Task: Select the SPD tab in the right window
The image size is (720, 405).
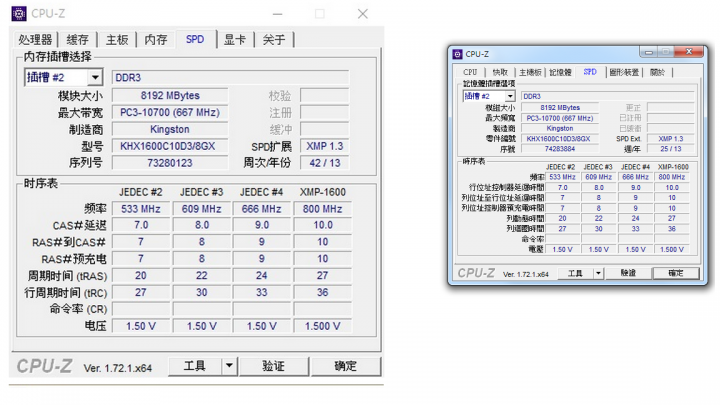Action: click(x=590, y=72)
